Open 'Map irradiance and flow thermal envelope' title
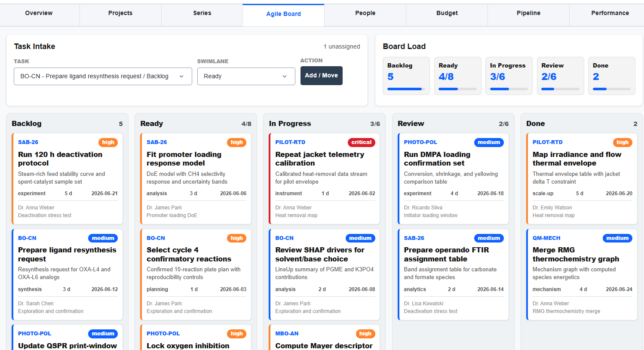 (577, 159)
